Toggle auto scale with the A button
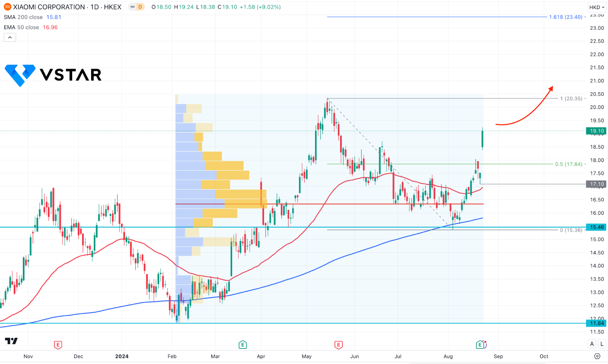This screenshot has width=608, height=364. pyautogui.click(x=592, y=344)
